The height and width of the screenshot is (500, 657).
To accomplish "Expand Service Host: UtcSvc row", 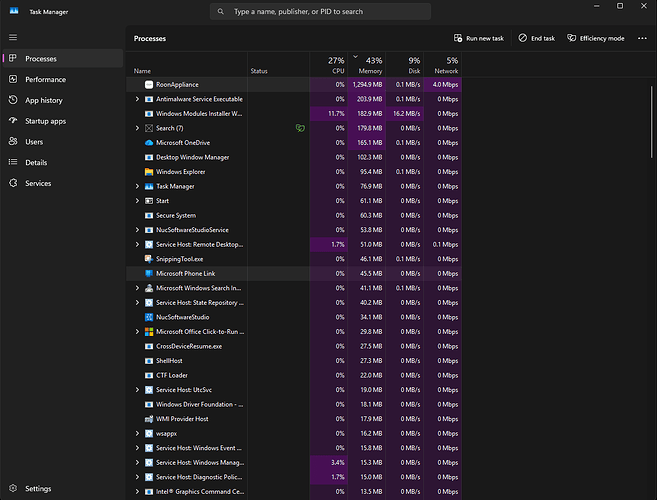I will click(138, 389).
